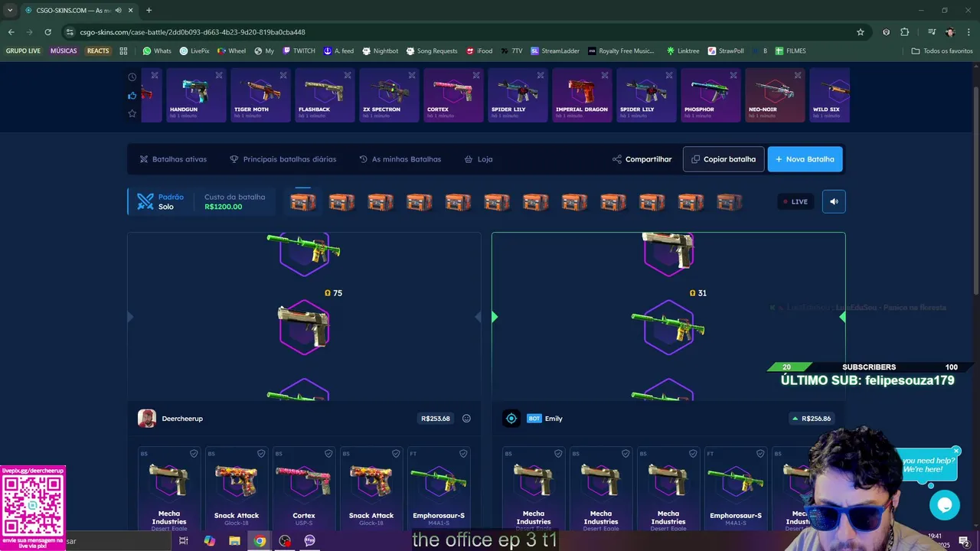Select the star favorites drops filter
Viewport: 980px width, 551px height.
(132, 113)
